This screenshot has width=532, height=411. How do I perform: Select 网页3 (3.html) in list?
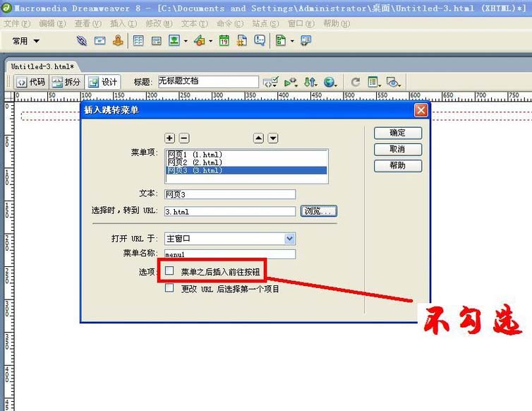[x=247, y=170]
